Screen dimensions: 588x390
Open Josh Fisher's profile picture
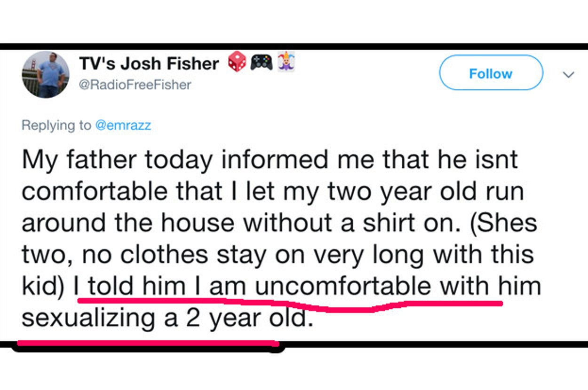click(x=46, y=74)
